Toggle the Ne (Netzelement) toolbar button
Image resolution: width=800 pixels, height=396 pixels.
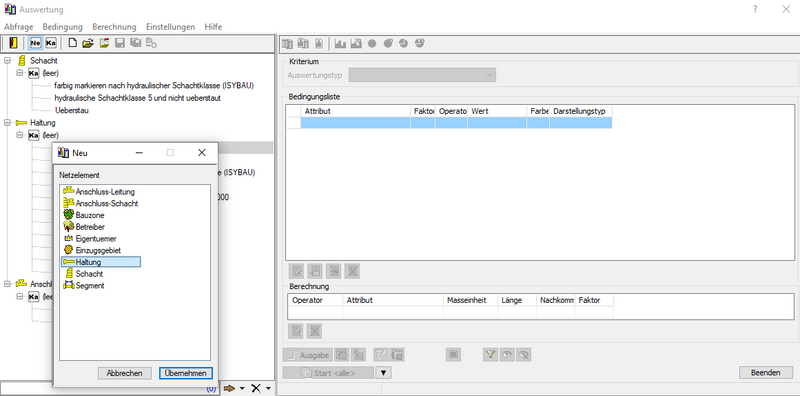click(35, 43)
